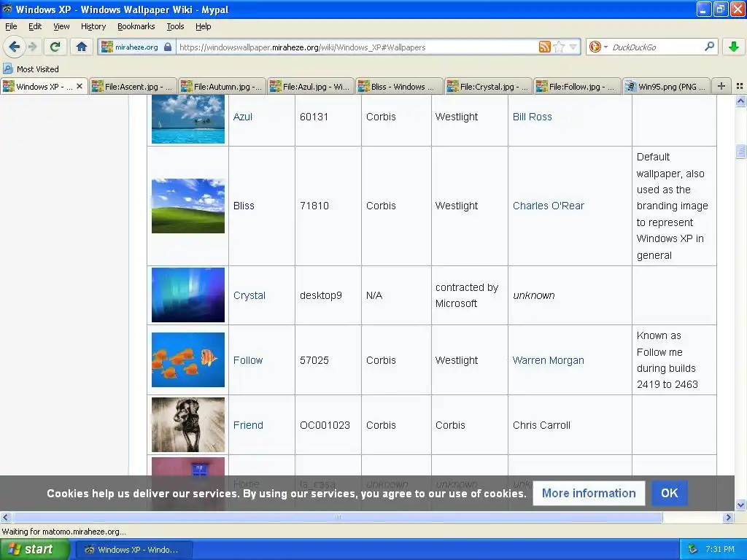Click the More information cookie button
This screenshot has height=560, width=747.
pos(589,494)
